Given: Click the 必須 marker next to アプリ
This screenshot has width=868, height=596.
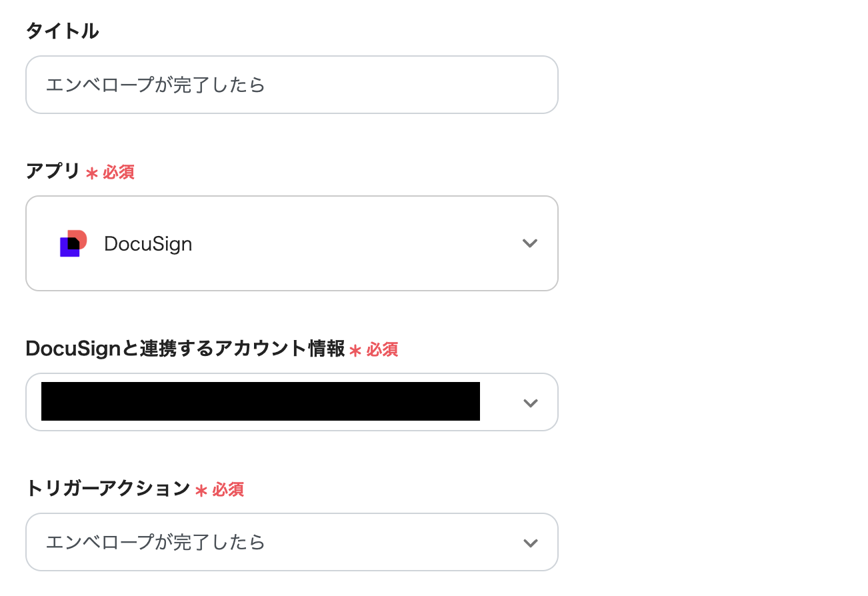Looking at the screenshot, I should [x=119, y=172].
